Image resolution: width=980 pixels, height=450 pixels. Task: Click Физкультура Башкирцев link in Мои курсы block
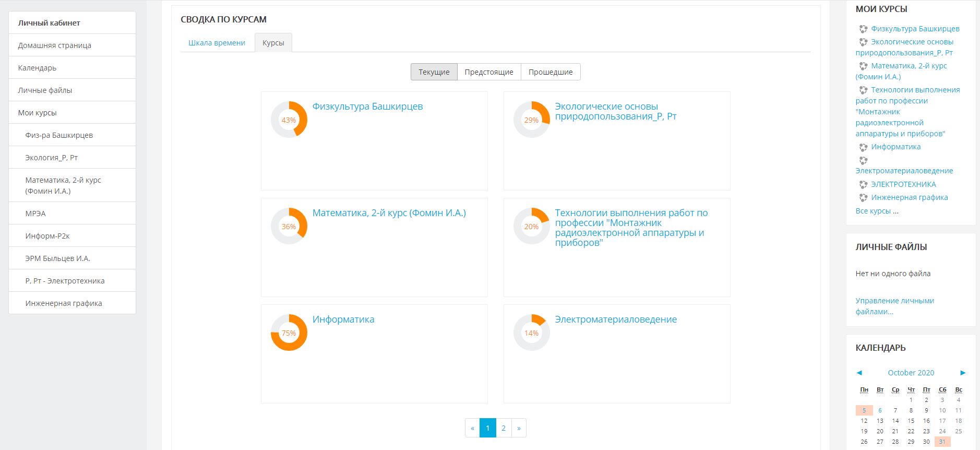click(915, 29)
